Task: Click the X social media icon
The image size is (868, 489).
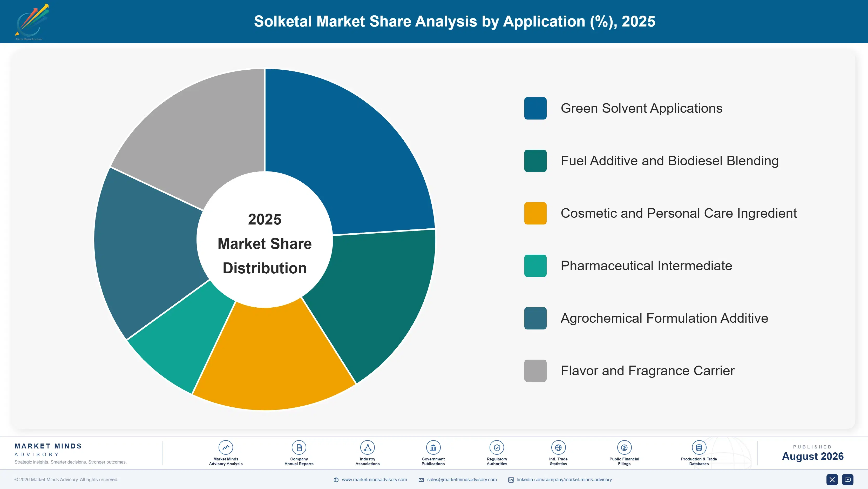Action: [832, 480]
